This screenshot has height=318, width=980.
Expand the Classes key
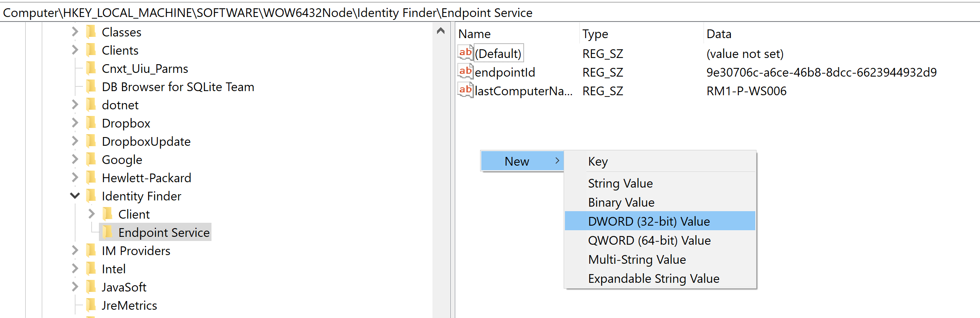[75, 32]
